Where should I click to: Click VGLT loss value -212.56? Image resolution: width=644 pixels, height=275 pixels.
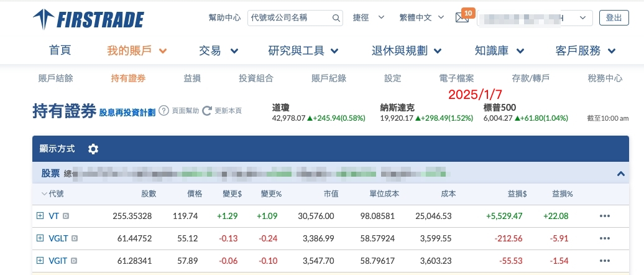(x=508, y=238)
